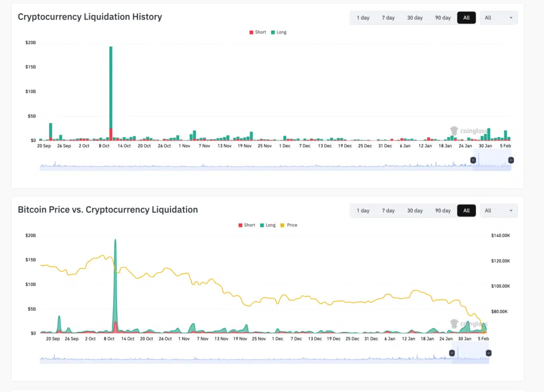Select the 90 day range in the Bitcoin Price chart
Viewport: 544px width, 392px height.
pyautogui.click(x=443, y=211)
